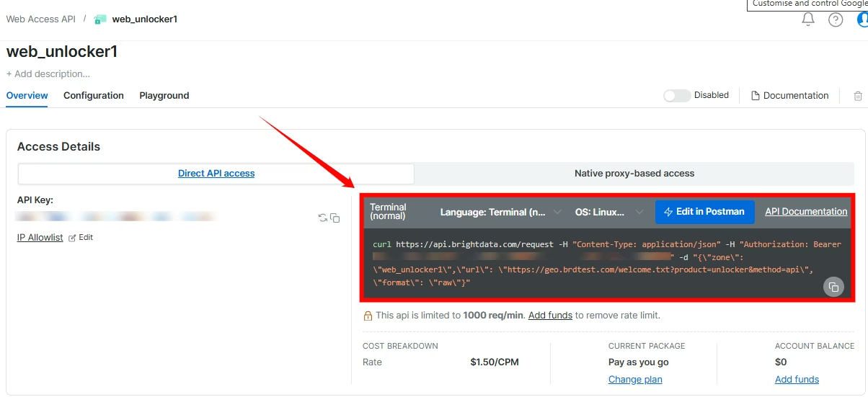Select Native proxy-based access tab
Screen dimensions: 868x397
[x=634, y=174]
